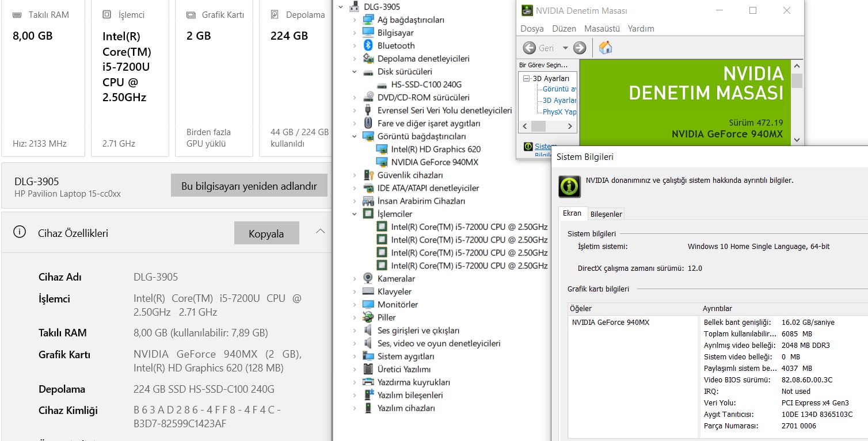Collapse the Cihaz Özellikleri section chevron

pos(321,232)
